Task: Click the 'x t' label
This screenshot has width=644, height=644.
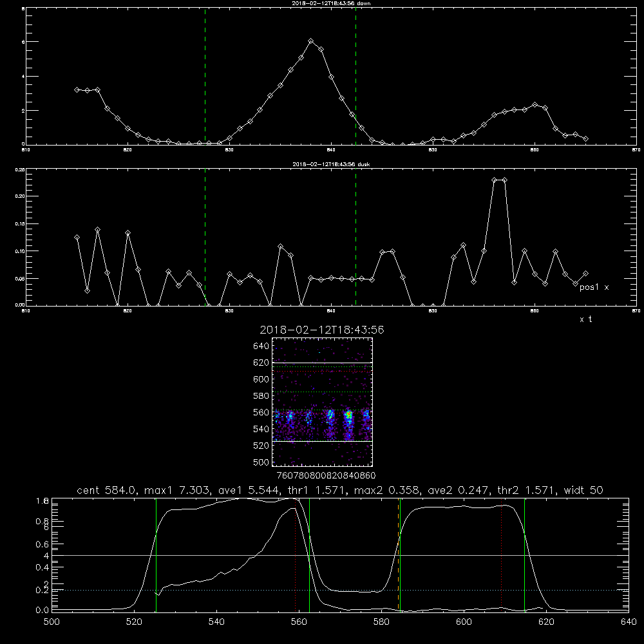Action: pos(585,319)
